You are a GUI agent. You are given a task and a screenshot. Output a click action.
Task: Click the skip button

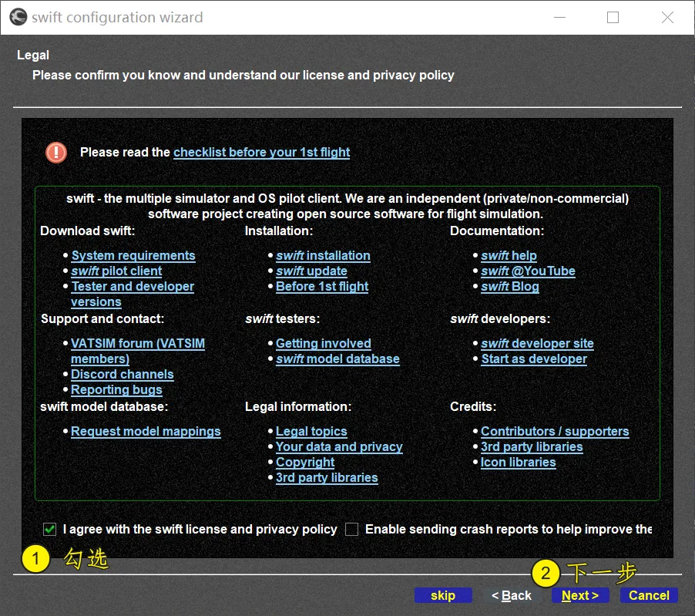[x=443, y=595]
